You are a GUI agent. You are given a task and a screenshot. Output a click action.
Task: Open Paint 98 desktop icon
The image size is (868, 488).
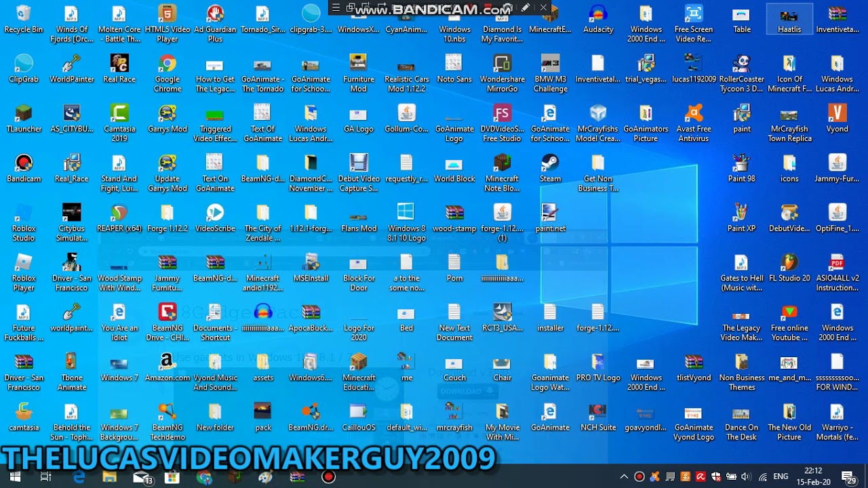pos(741,168)
